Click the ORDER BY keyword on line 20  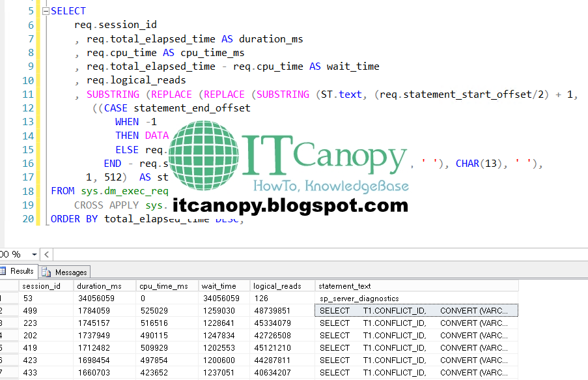click(x=74, y=219)
